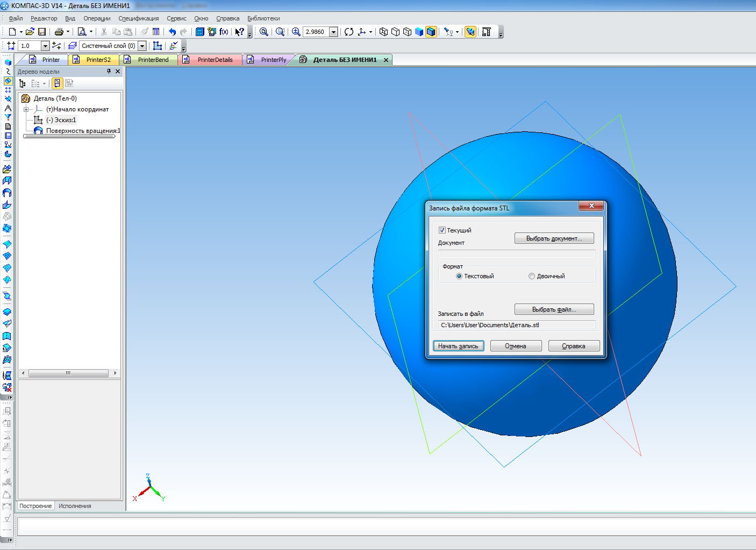Click the zoom-in magnifier icon

click(x=296, y=32)
